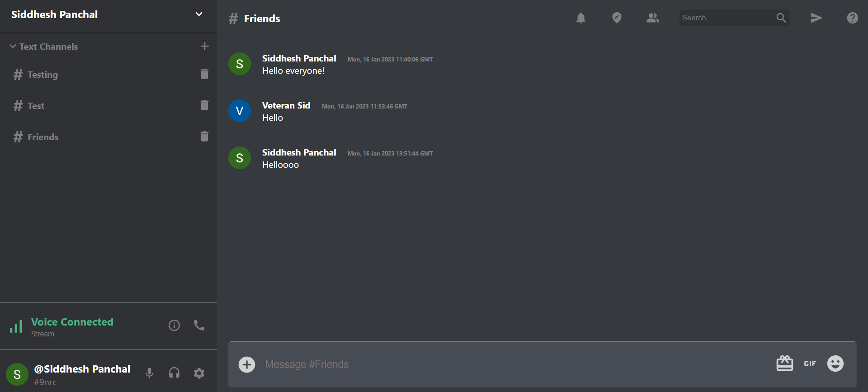The width and height of the screenshot is (868, 392).
Task: Open the Siddhesh Panchal server dropdown
Action: pyautogui.click(x=198, y=14)
